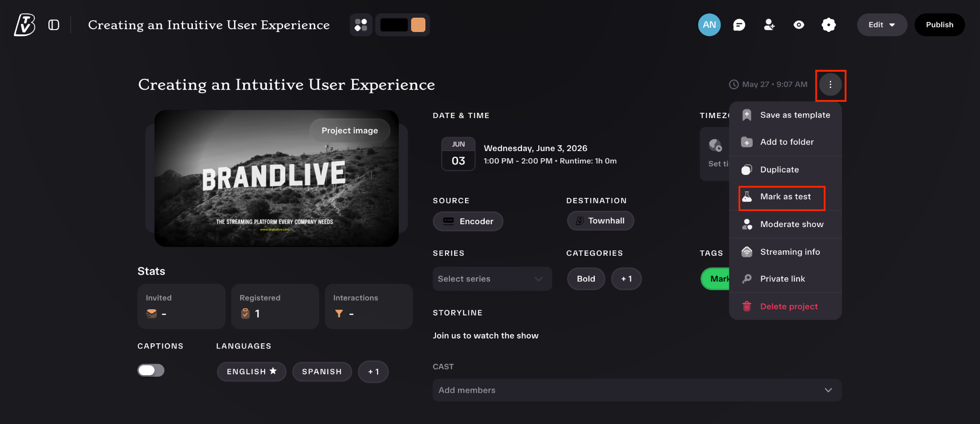Select Mark as test
The image size is (980, 424).
[785, 197]
